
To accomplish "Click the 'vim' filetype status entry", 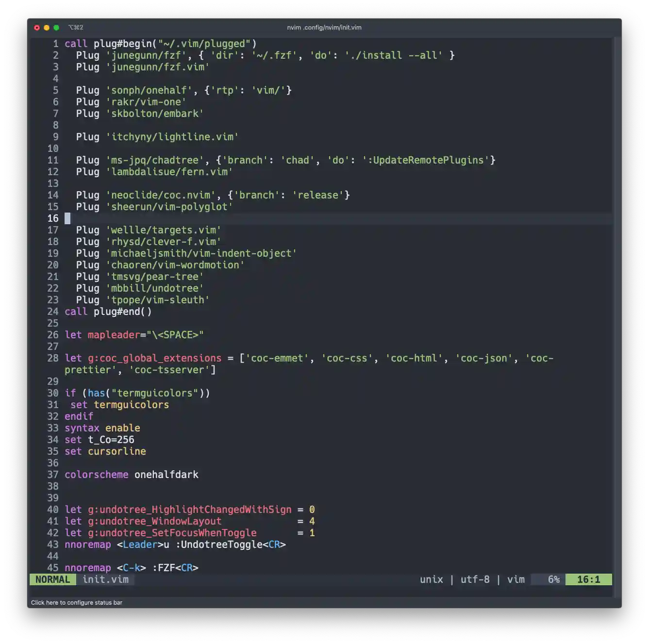I will (516, 579).
